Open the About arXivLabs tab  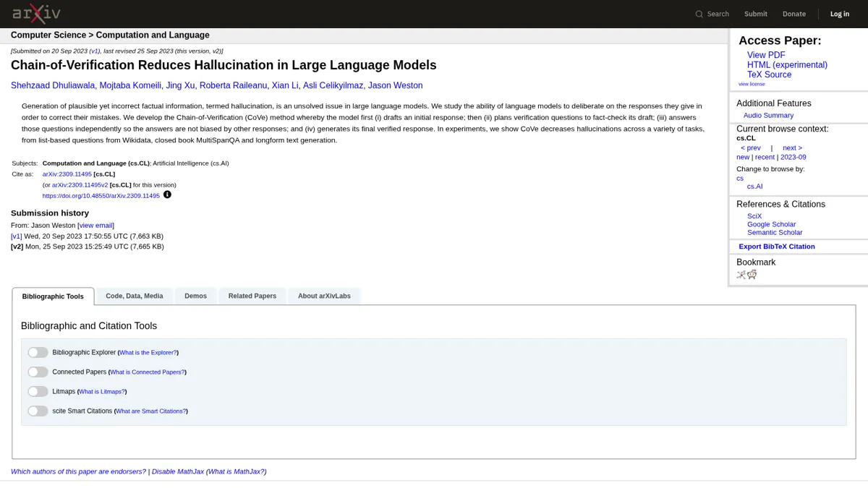324,296
